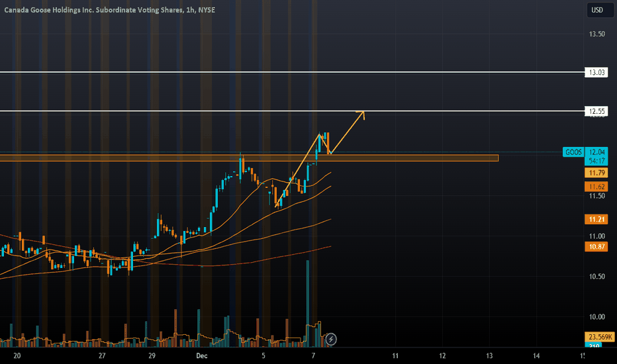617x364 pixels.
Task: Click the 7 date axis label
Action: (313, 356)
